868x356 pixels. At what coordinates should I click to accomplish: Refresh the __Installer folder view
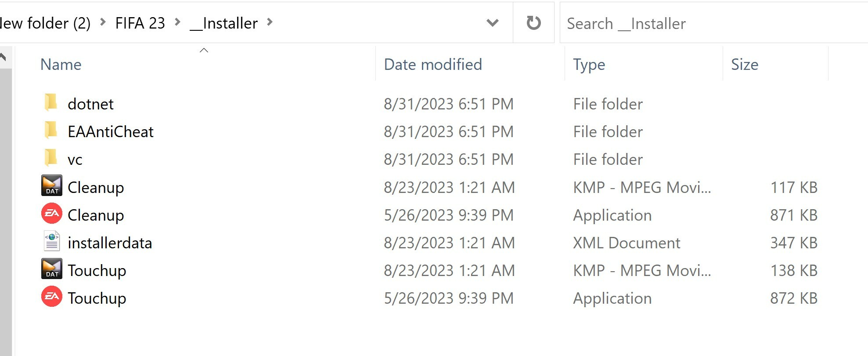[533, 23]
